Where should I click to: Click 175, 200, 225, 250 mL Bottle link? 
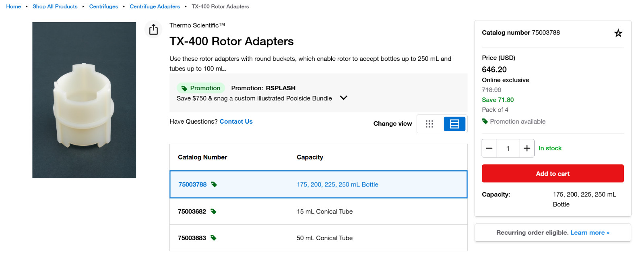(337, 184)
